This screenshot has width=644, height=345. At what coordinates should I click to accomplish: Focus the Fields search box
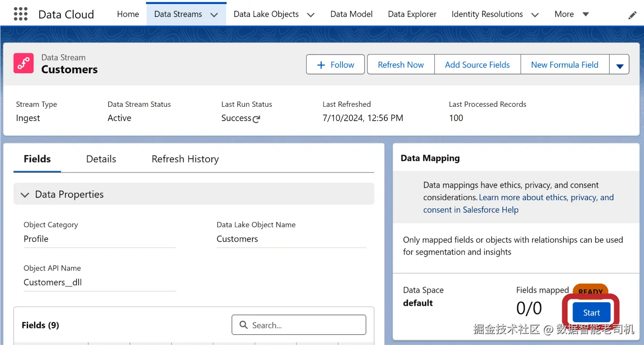(x=299, y=325)
